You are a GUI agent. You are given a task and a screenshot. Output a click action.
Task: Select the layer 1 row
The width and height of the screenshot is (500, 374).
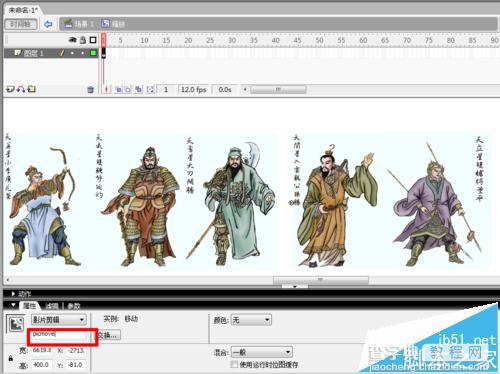[52, 53]
